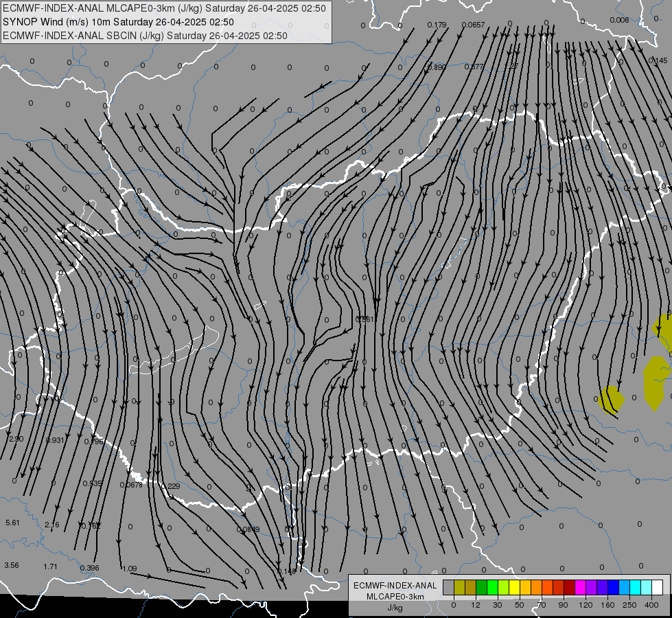Click the grid value '0.396'
The height and width of the screenshot is (618, 672).
point(89,568)
